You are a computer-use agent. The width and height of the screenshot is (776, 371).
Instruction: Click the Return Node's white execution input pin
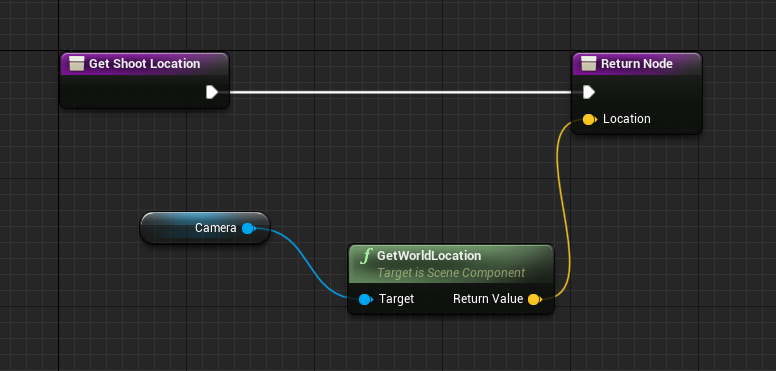tap(588, 92)
